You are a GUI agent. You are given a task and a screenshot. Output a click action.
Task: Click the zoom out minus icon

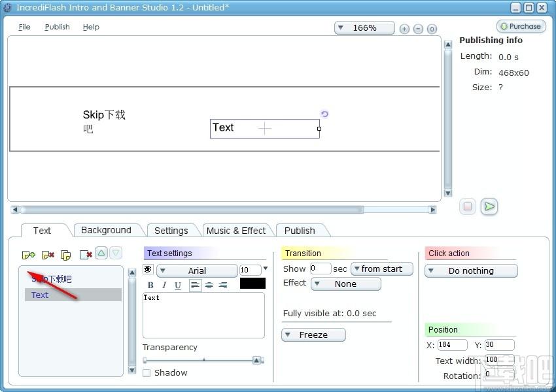pyautogui.click(x=419, y=29)
